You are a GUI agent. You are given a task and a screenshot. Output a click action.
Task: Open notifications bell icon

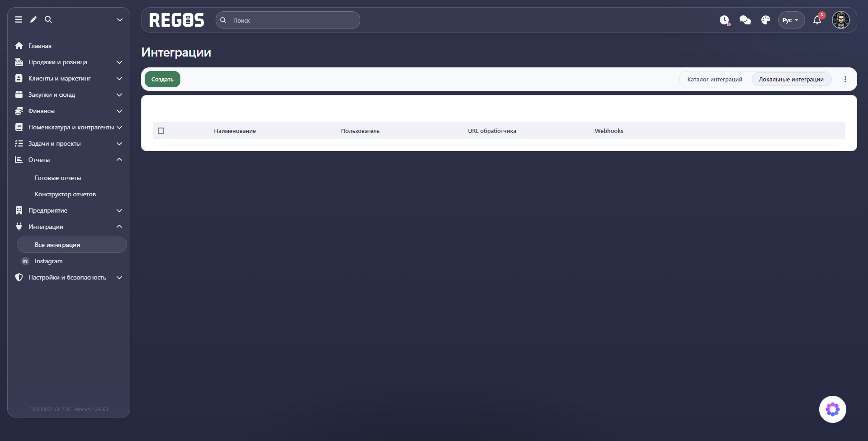[817, 20]
